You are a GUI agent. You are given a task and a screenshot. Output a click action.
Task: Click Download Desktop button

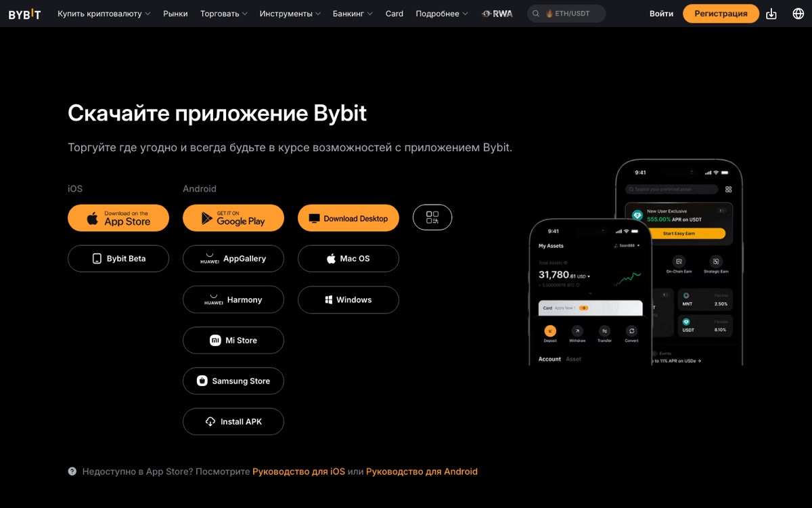tap(348, 218)
